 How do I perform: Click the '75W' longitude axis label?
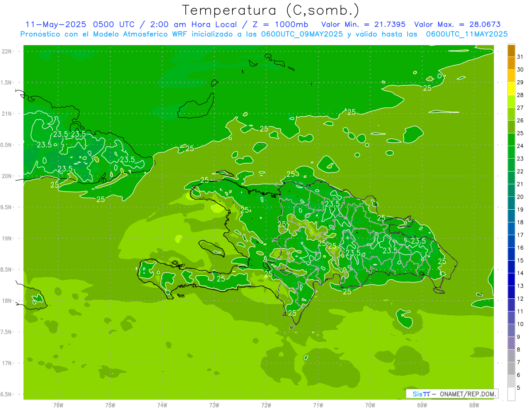110,405
